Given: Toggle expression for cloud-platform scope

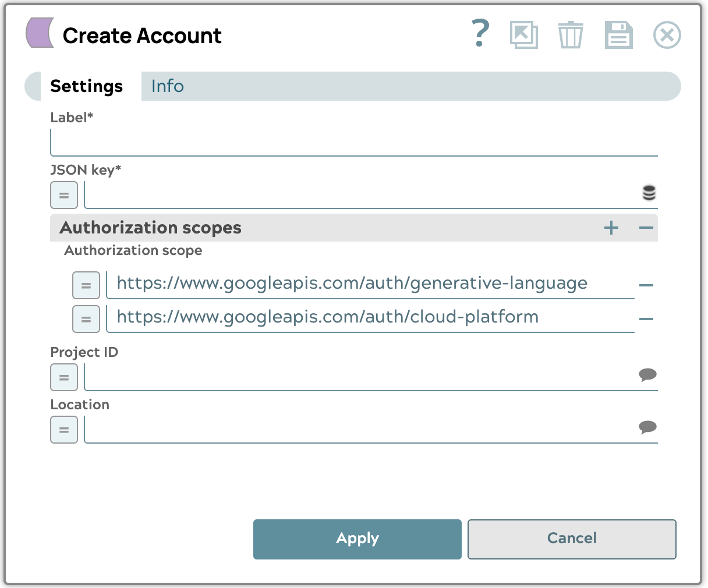Looking at the screenshot, I should pos(86,319).
